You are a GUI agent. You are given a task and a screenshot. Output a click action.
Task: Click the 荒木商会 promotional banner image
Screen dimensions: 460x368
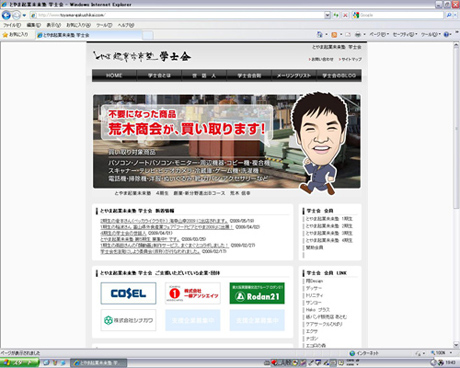tap(227, 142)
